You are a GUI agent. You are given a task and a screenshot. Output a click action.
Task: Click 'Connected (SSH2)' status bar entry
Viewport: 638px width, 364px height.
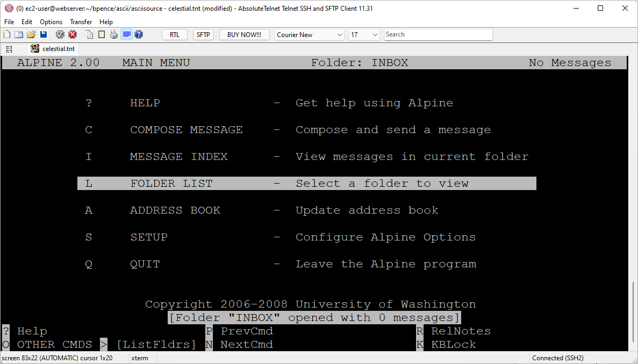pos(558,358)
